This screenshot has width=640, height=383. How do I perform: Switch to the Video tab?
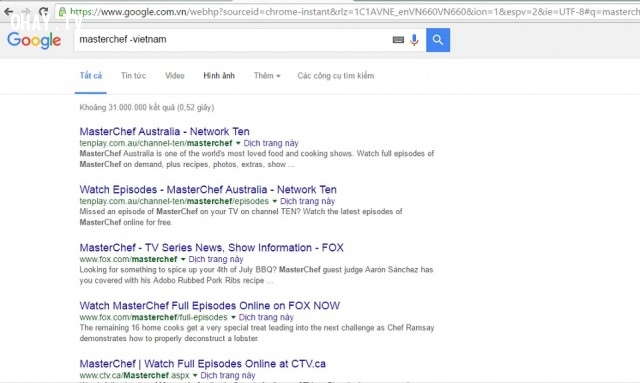[x=175, y=76]
